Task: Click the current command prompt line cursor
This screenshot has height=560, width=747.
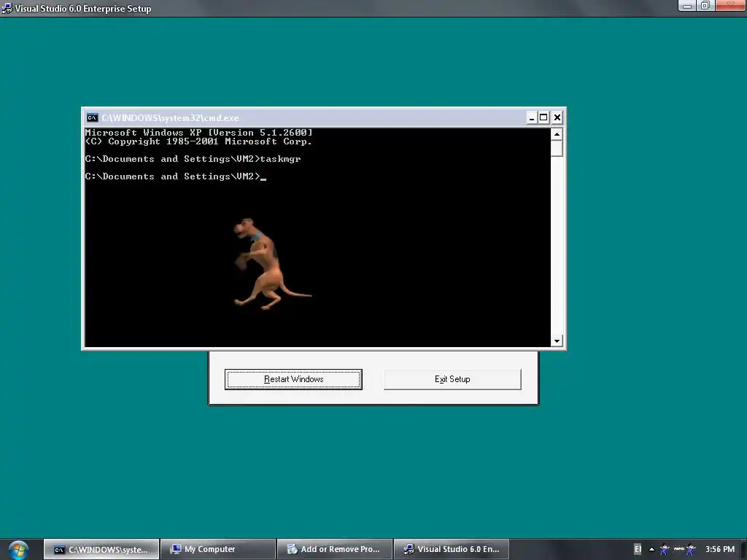Action: coord(263,179)
